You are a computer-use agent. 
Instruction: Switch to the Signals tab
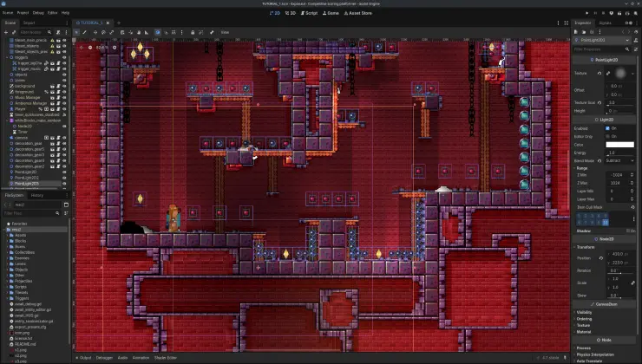[605, 23]
